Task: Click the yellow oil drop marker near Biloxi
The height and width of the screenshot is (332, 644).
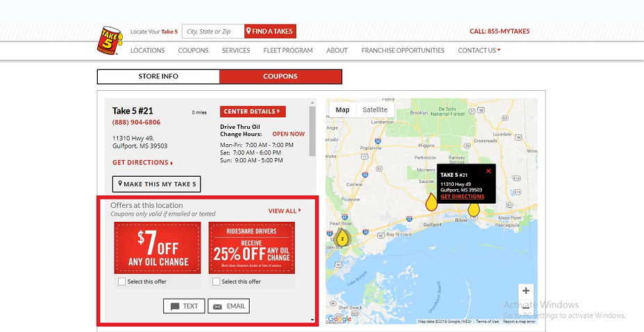Action: click(x=473, y=209)
